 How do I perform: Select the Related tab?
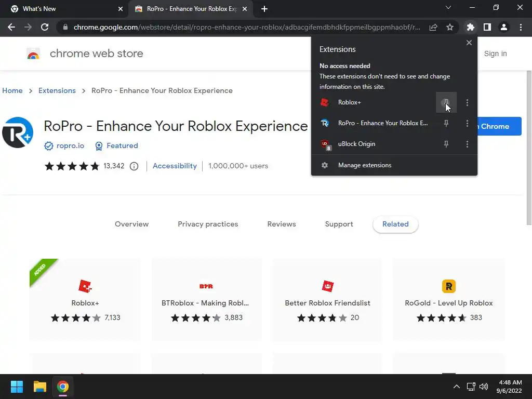tap(395, 224)
